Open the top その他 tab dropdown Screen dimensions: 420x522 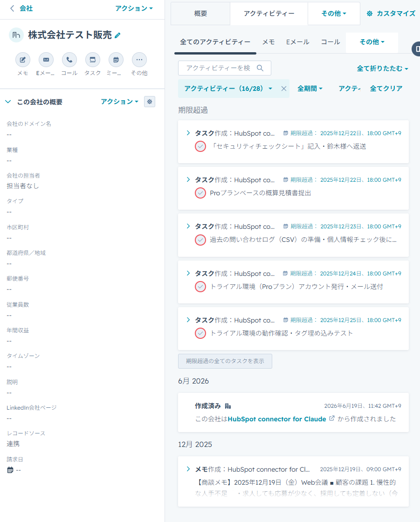click(x=334, y=14)
